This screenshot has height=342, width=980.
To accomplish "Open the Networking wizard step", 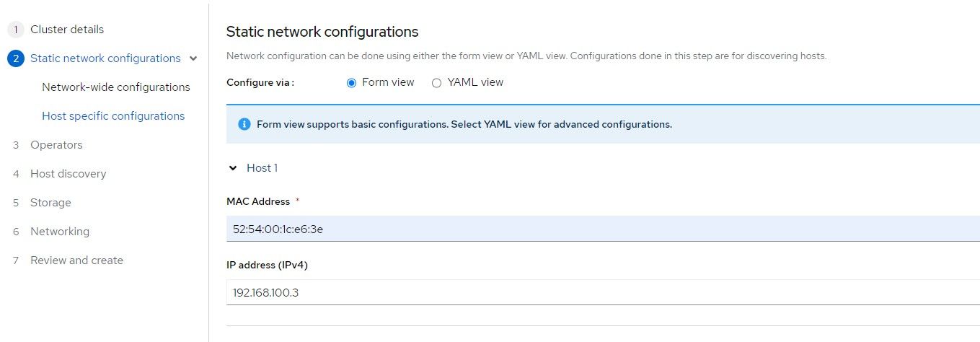I will coord(60,232).
